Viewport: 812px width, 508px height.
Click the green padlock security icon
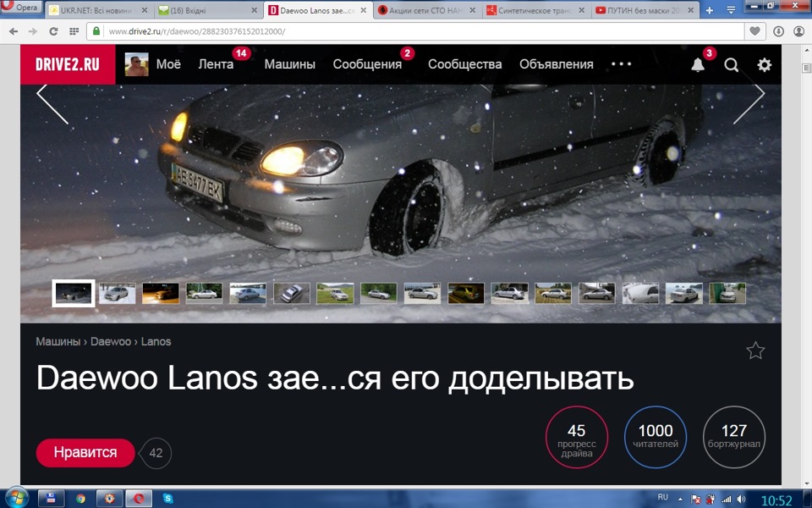point(96,31)
